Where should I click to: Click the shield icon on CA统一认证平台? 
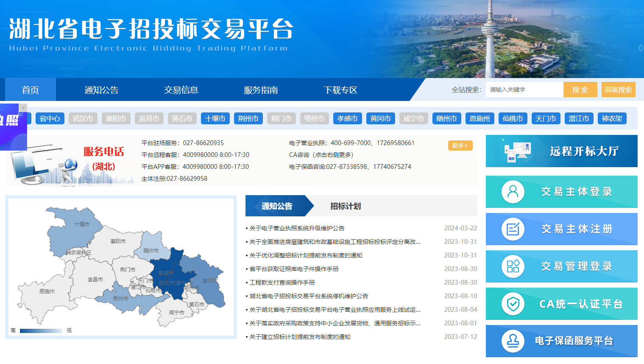(514, 303)
